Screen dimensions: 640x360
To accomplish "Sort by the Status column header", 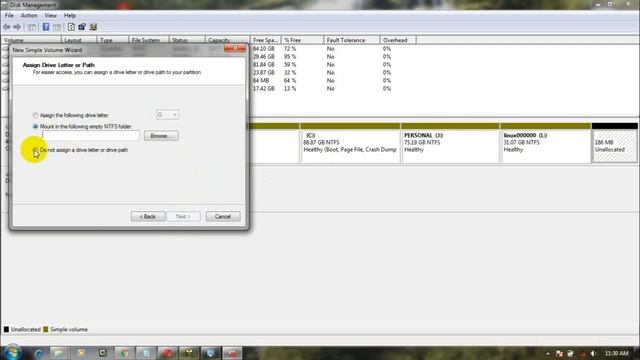I will tap(187, 40).
